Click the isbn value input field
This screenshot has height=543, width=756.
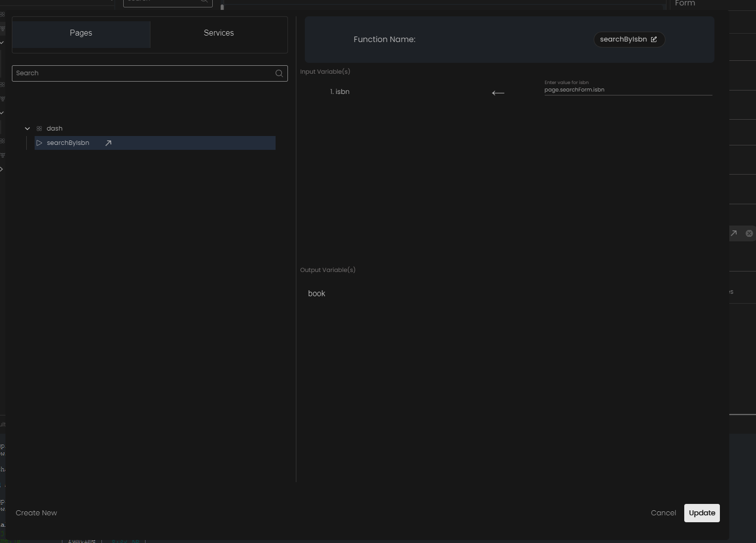[x=628, y=90]
